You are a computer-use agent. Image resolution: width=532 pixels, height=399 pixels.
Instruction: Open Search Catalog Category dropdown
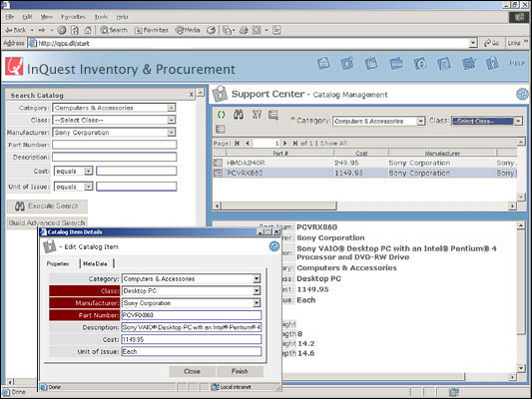tap(172, 108)
